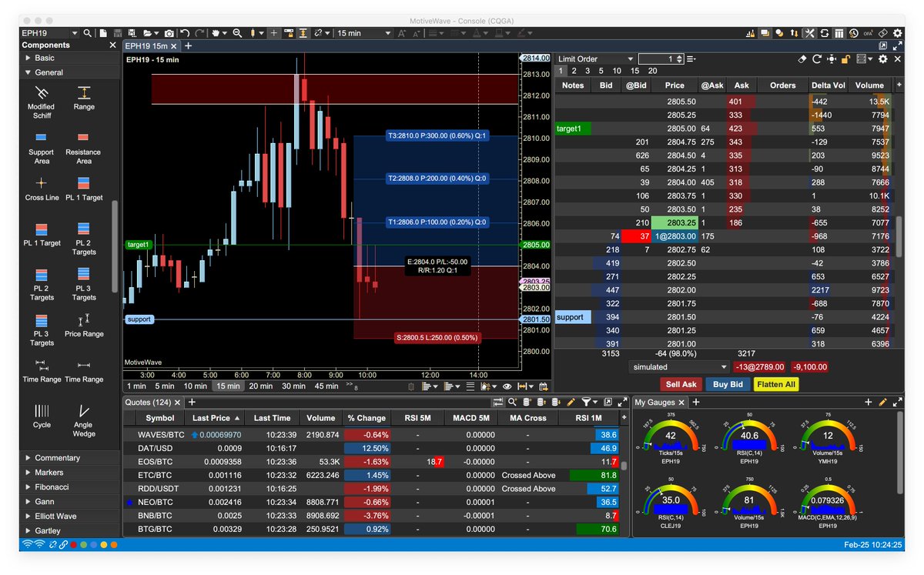
Task: Click the Flatten All button
Action: 776,384
